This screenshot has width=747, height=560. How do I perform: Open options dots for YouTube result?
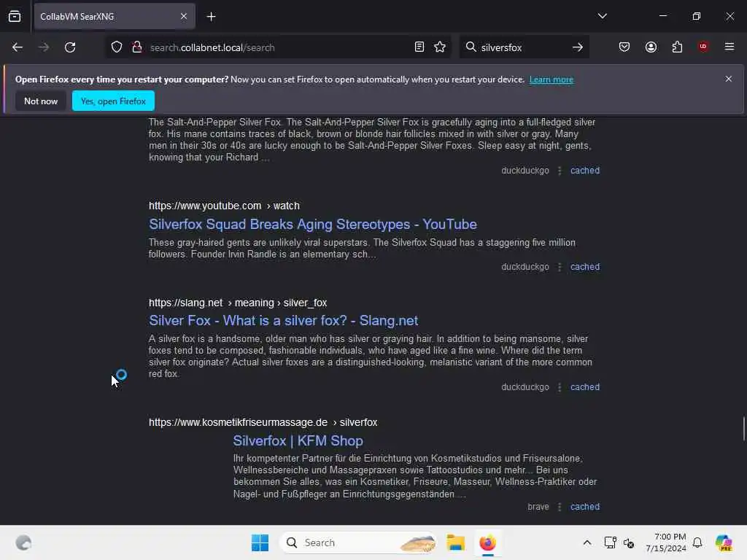click(560, 267)
